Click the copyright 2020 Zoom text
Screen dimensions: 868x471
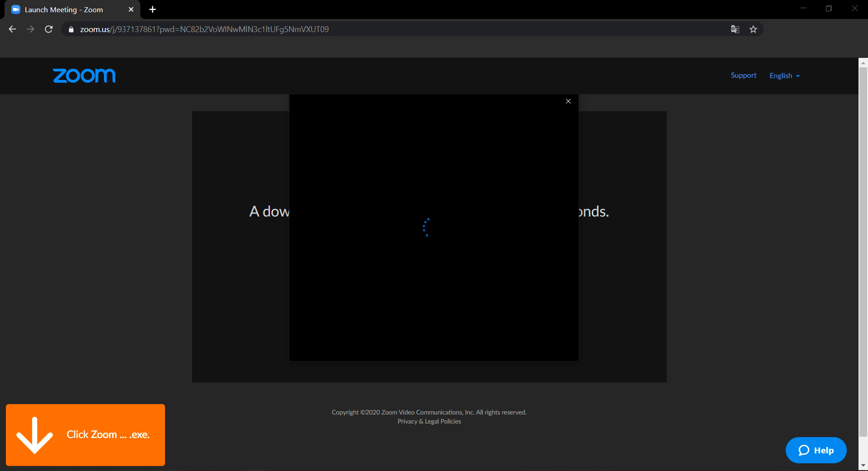pos(429,412)
